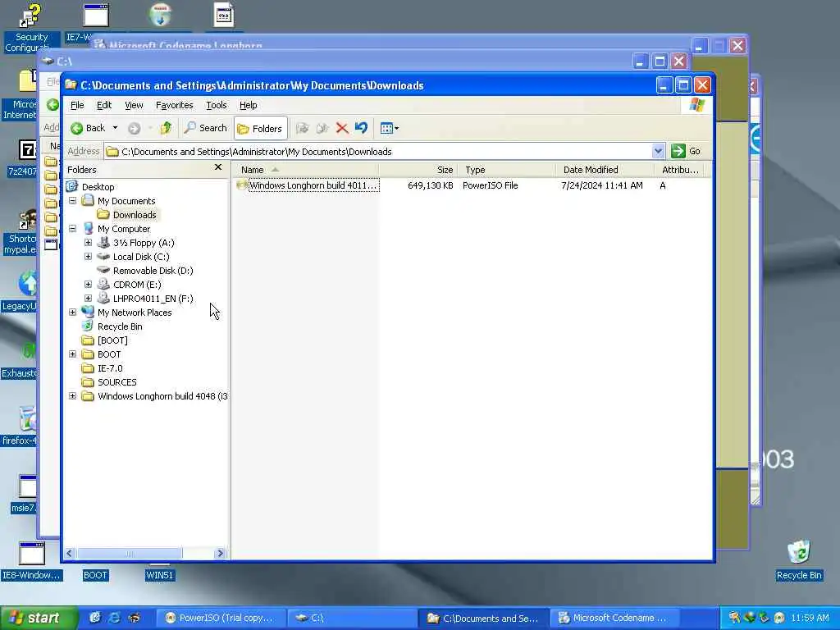
Task: Click the PowerISO File type cell
Action: coord(491,185)
